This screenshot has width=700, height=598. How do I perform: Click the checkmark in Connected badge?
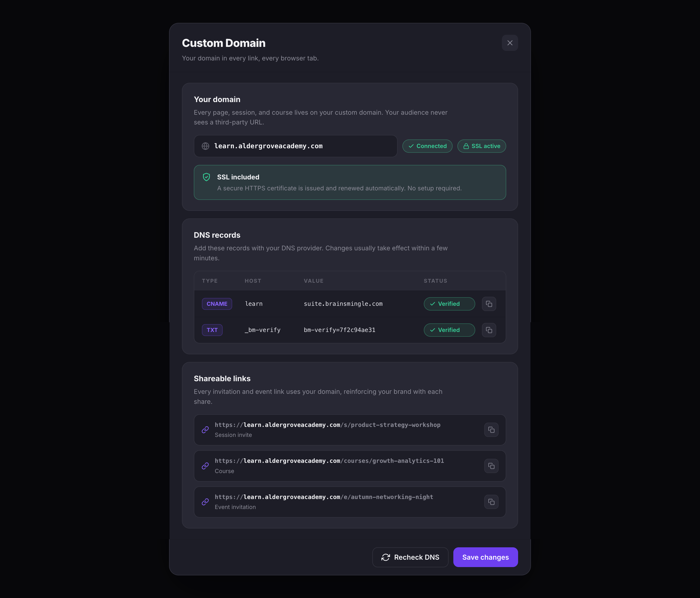click(x=411, y=146)
